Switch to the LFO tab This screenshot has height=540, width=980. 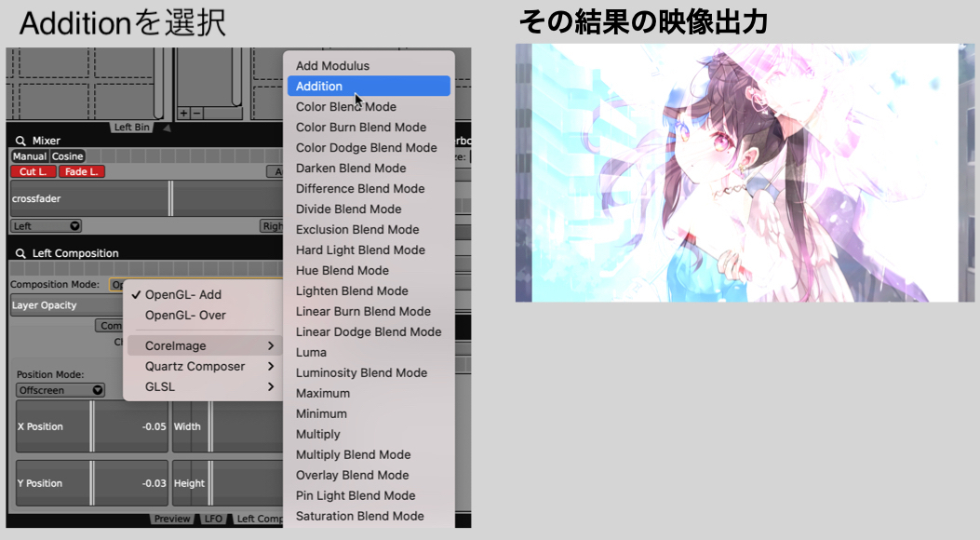(x=213, y=519)
